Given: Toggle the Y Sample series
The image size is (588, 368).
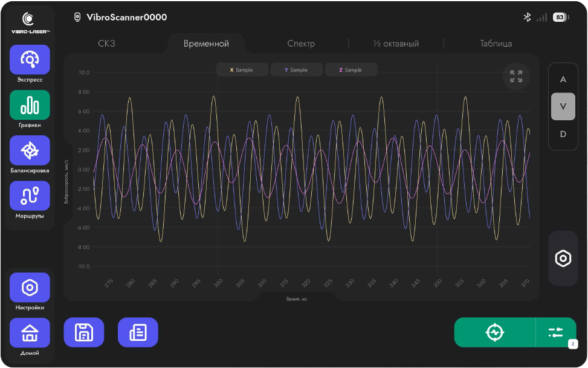Looking at the screenshot, I should coord(296,69).
